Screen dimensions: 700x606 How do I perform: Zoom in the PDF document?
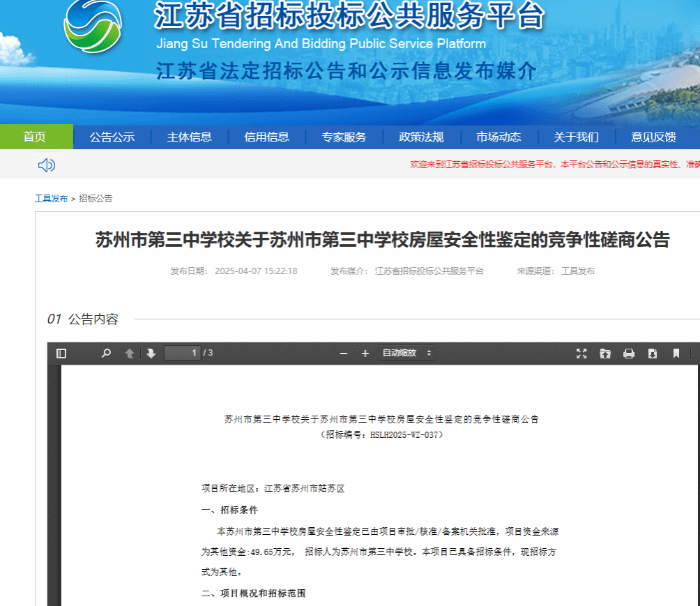click(365, 354)
